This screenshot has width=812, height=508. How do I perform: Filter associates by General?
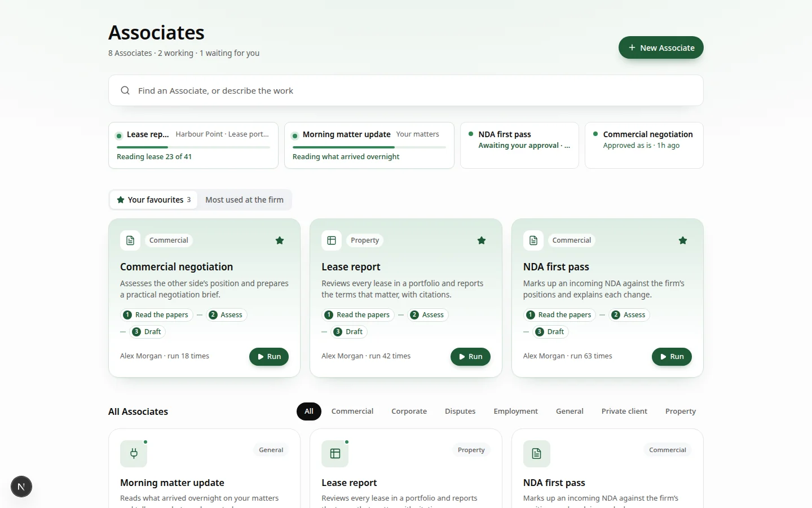point(570,411)
